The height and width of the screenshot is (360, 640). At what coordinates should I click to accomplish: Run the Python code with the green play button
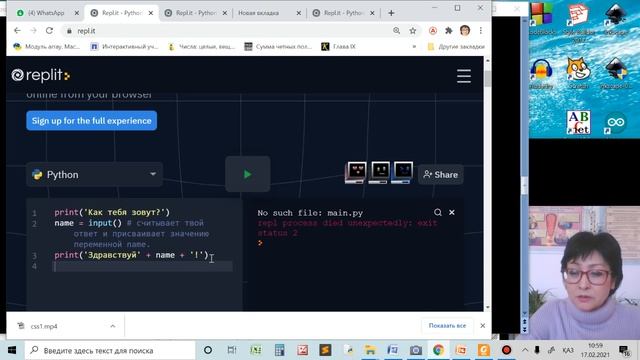coord(247,174)
